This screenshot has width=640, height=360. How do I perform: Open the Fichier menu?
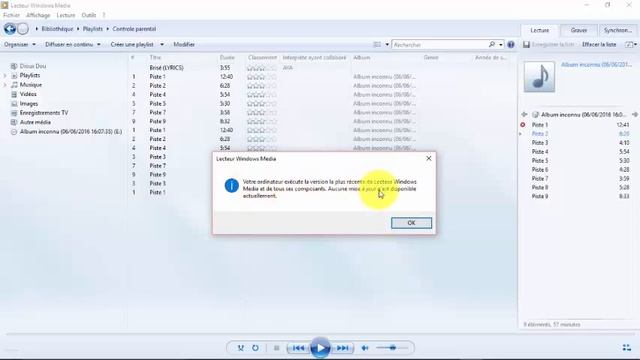(11, 15)
